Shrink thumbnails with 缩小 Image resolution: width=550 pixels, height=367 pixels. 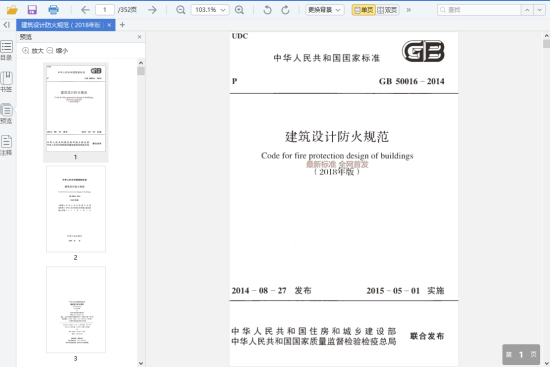(x=57, y=51)
